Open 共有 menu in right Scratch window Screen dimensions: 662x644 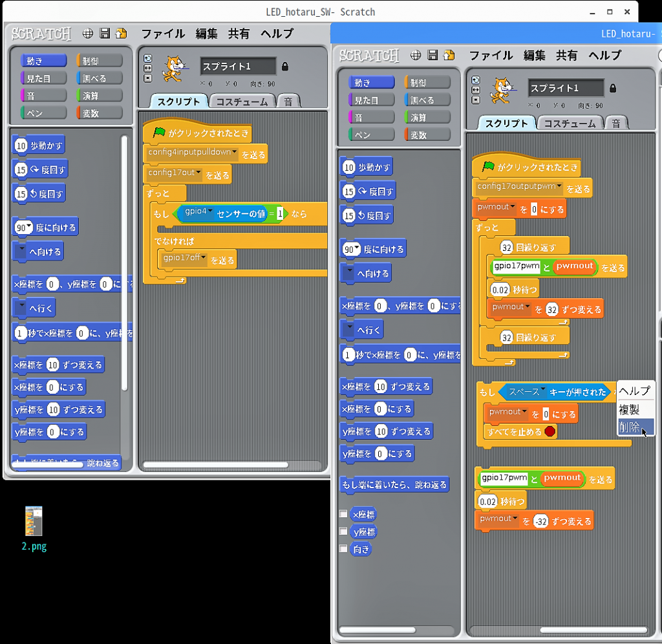566,56
